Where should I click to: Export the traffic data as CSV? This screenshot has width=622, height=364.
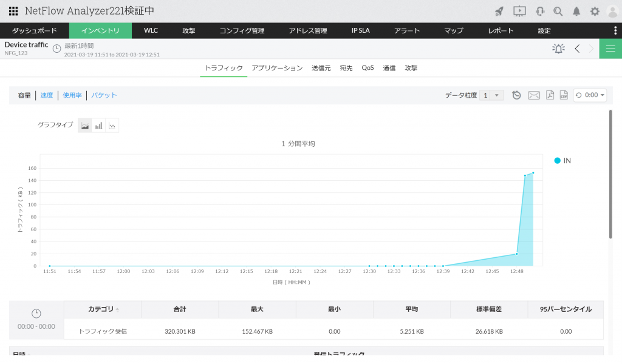564,95
